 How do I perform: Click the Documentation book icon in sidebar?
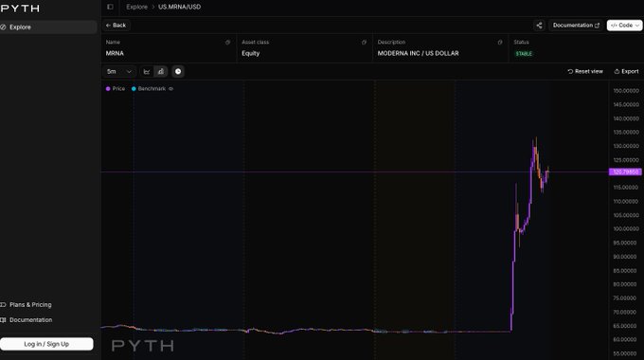click(3, 319)
